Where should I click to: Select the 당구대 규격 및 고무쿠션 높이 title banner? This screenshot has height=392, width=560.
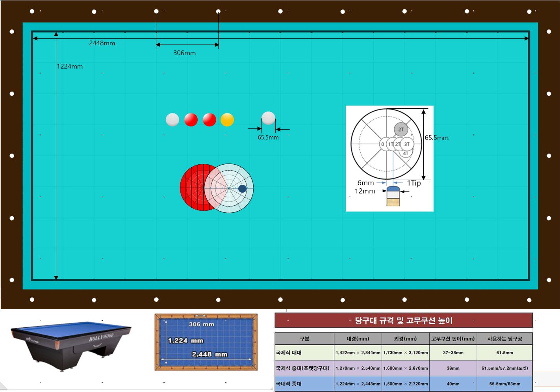pyautogui.click(x=403, y=320)
